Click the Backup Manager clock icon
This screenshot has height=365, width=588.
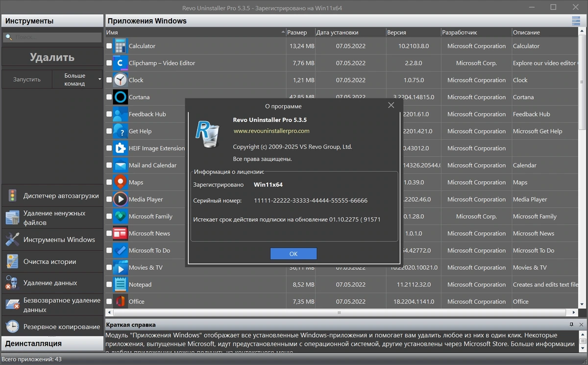click(12, 326)
